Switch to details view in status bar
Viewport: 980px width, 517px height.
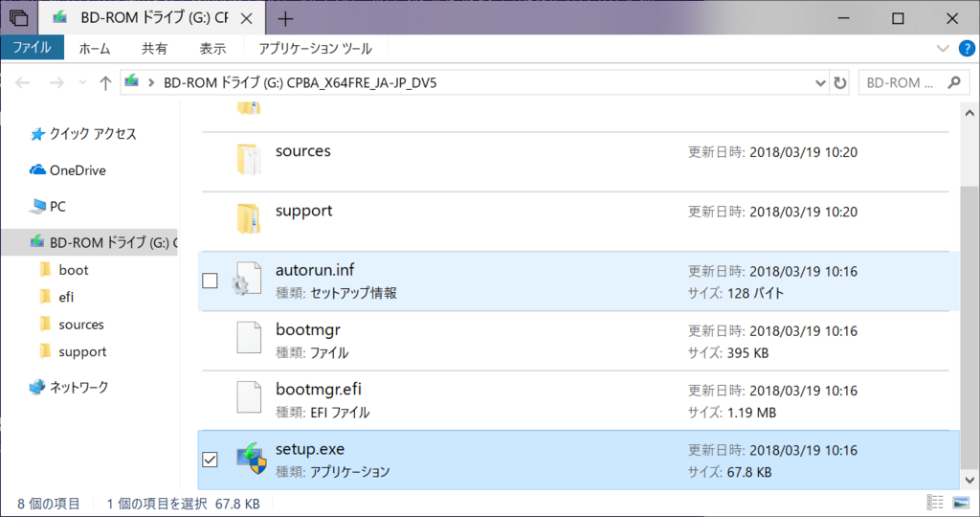[x=935, y=503]
